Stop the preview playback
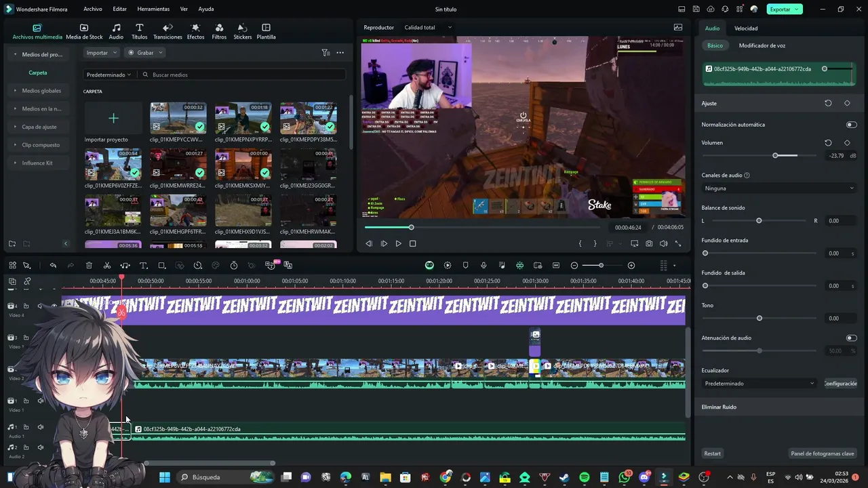The image size is (868, 488). (412, 243)
